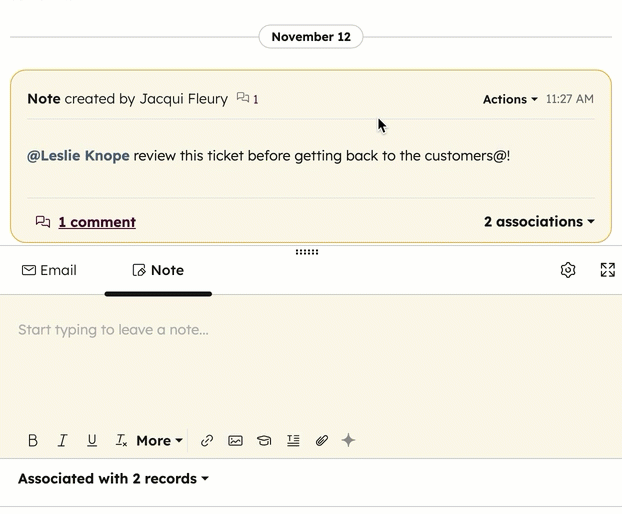This screenshot has height=514, width=622.
Task: Attach a file with the paperclip icon
Action: [x=322, y=441]
